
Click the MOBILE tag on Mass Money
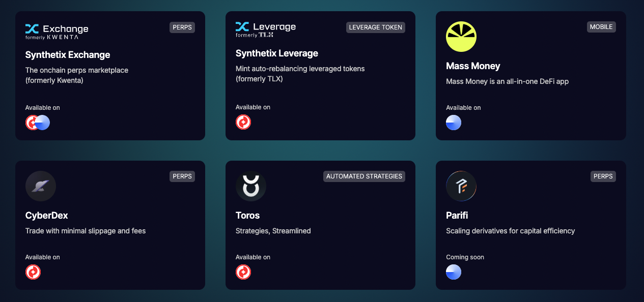pos(601,27)
